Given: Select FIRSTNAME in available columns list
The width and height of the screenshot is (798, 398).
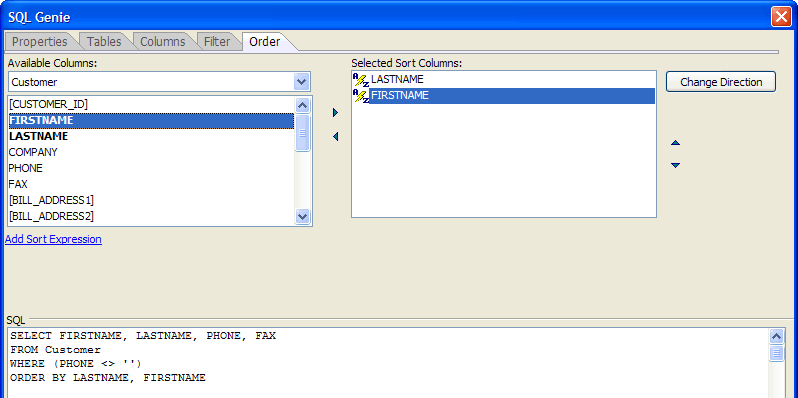Looking at the screenshot, I should 151,121.
